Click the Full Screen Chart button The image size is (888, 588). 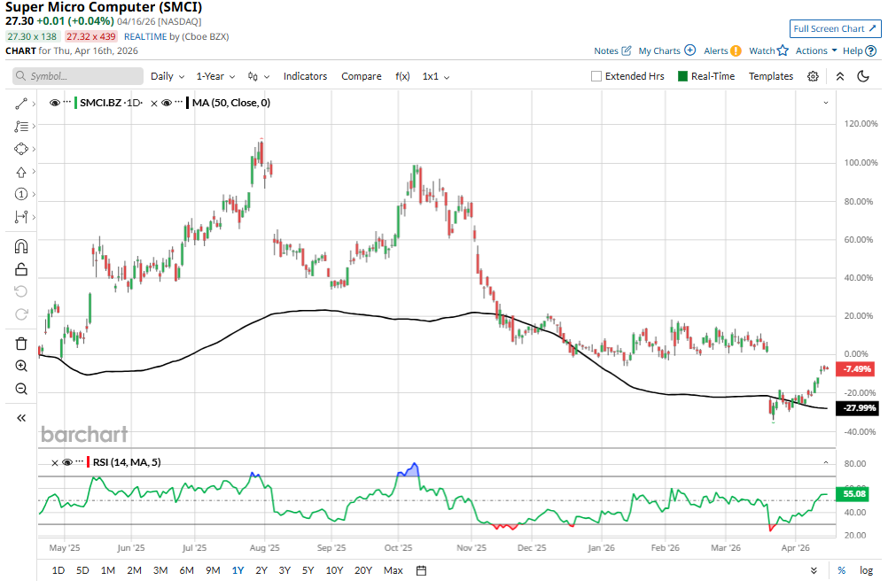coord(835,28)
